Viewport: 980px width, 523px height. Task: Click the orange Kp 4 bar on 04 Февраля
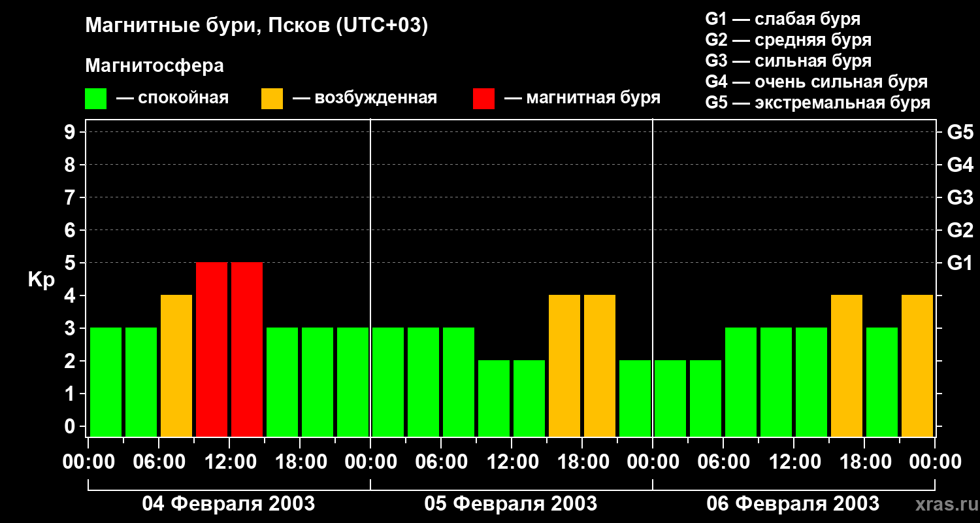click(x=176, y=365)
